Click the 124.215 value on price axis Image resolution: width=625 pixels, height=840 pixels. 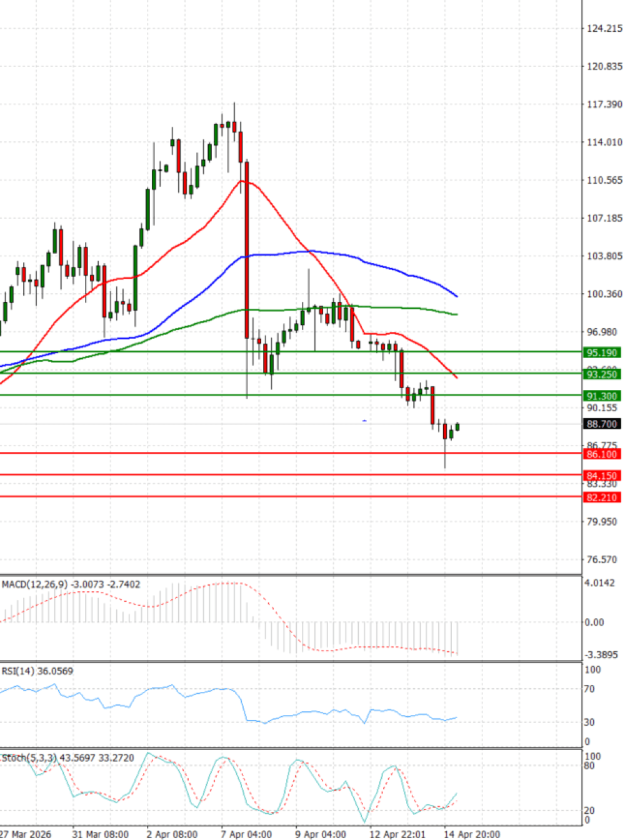tap(604, 28)
